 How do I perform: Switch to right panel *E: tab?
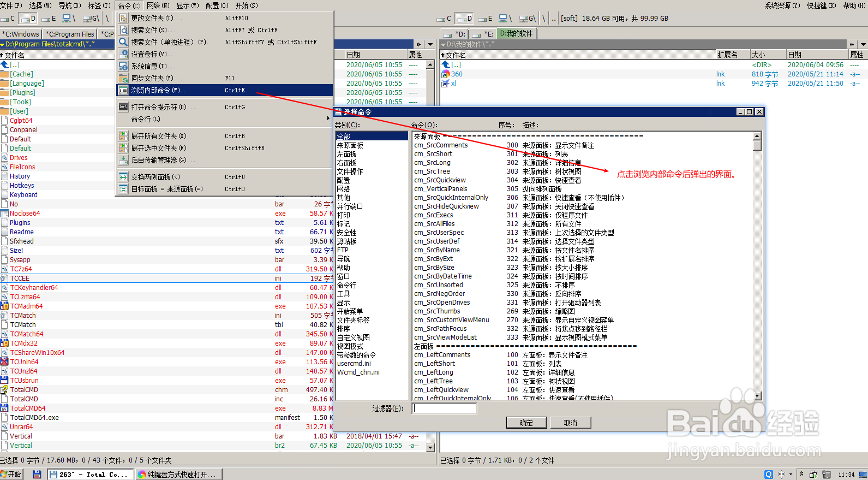tap(483, 34)
